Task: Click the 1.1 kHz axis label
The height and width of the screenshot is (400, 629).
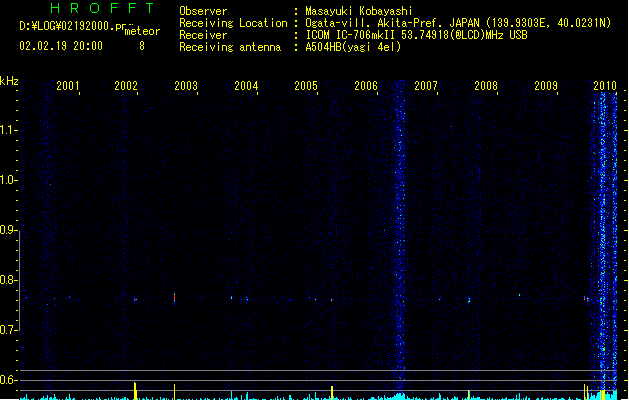Action: click(x=8, y=130)
